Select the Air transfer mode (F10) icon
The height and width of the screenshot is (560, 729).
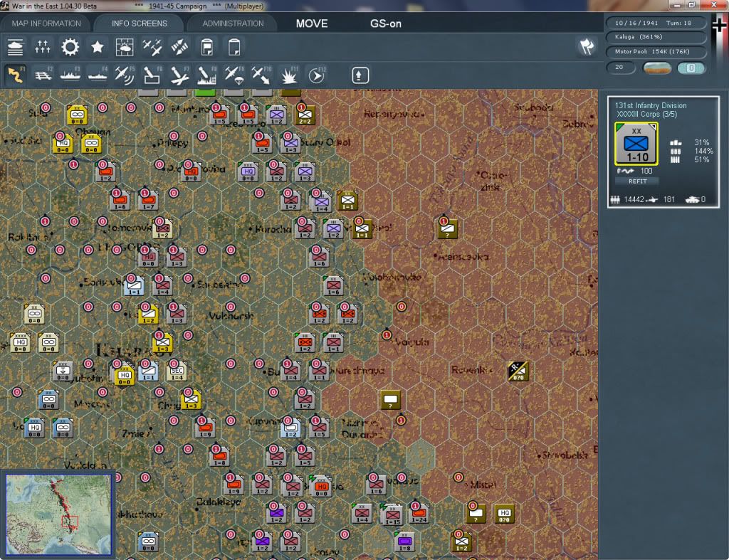pyautogui.click(x=261, y=75)
